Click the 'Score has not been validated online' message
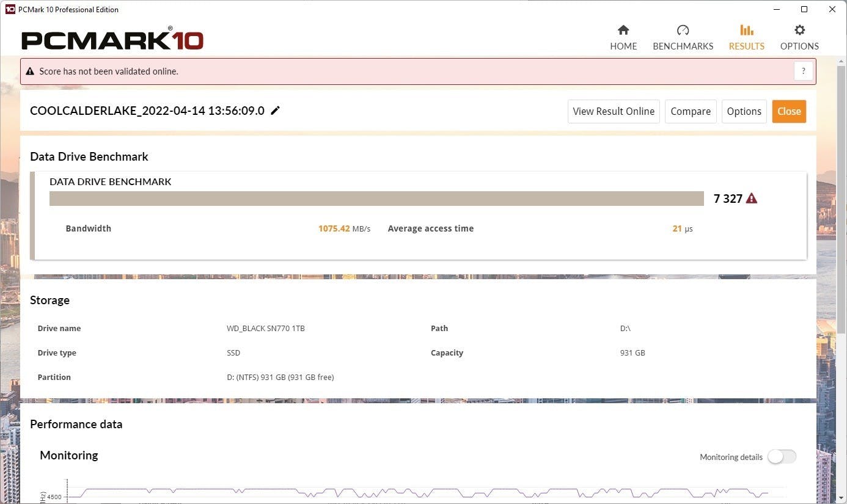 (109, 71)
